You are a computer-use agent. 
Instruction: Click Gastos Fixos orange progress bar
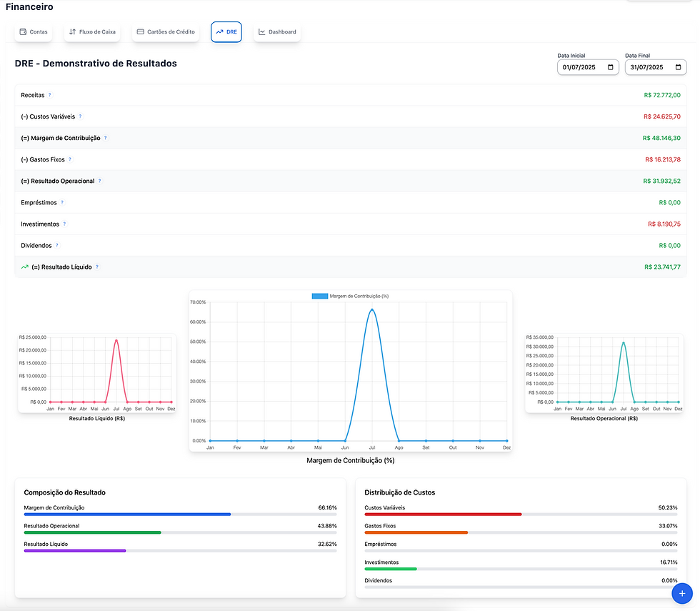tap(416, 532)
